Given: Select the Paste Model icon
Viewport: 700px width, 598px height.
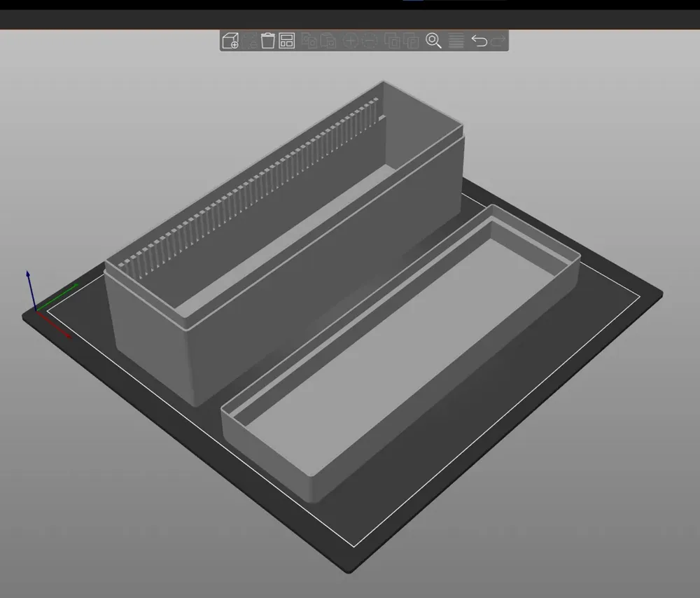Looking at the screenshot, I should point(327,41).
